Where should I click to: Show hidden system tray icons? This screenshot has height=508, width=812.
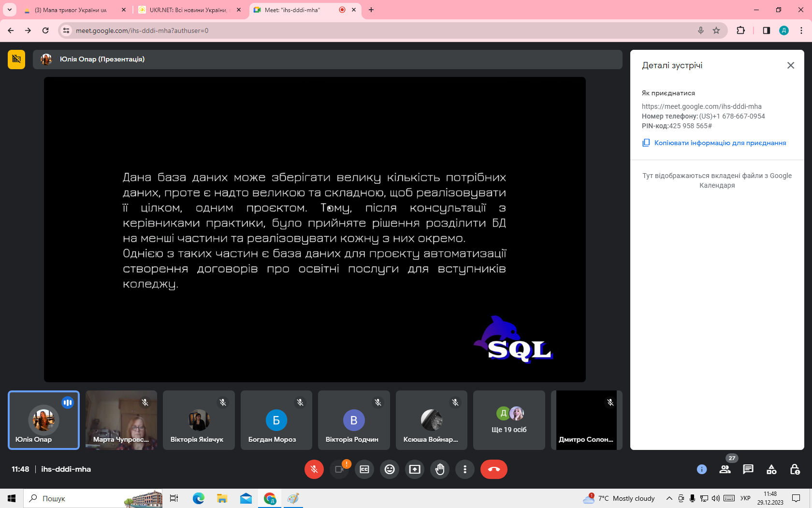(x=669, y=498)
